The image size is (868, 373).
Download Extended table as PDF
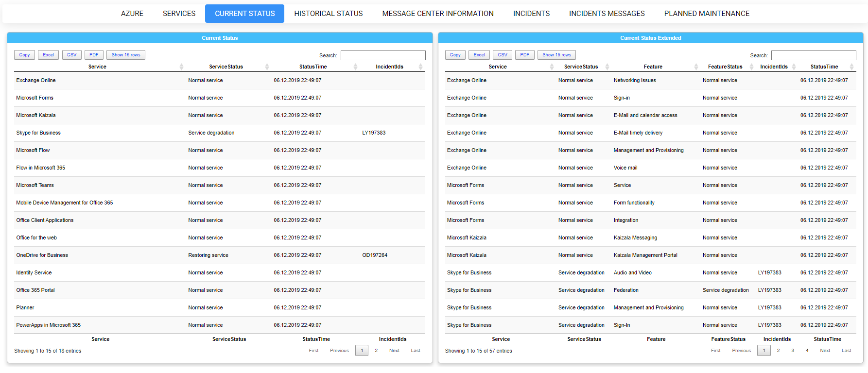524,55
